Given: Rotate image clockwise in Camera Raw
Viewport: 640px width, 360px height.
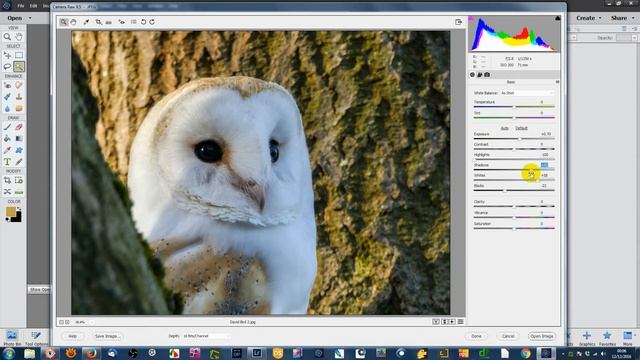Looking at the screenshot, I should click(152, 22).
